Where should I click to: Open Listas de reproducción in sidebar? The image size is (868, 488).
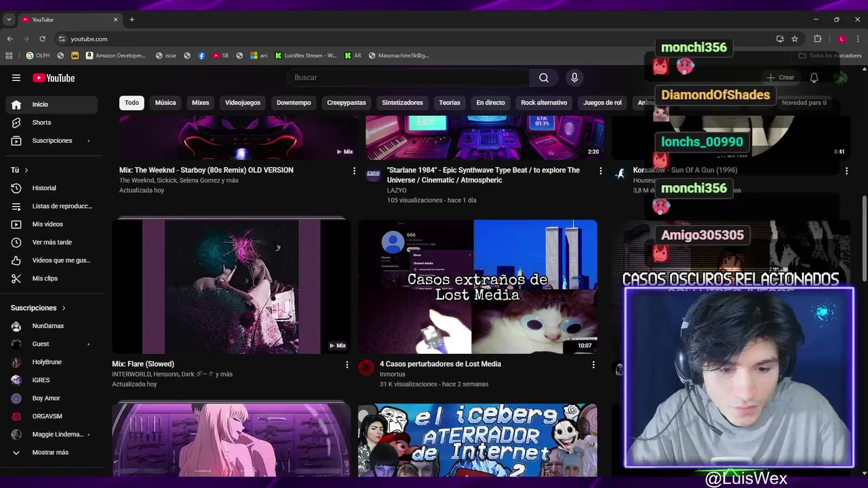point(52,206)
